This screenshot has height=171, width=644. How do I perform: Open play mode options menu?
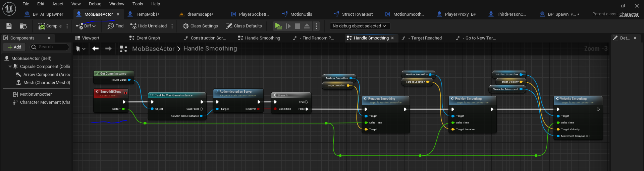pos(316,26)
